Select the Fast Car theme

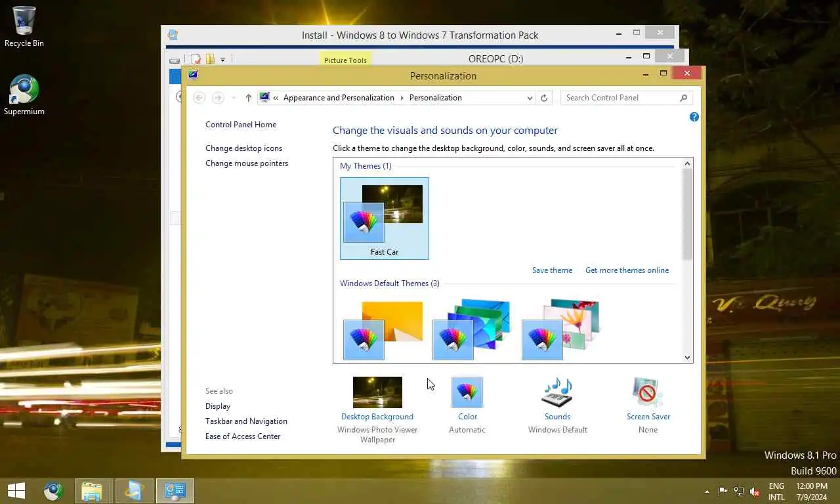[385, 219]
